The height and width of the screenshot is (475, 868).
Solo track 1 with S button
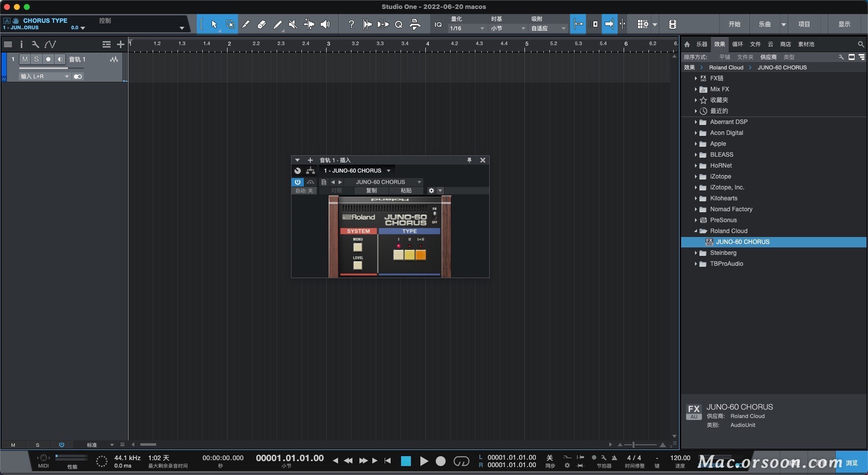36,59
